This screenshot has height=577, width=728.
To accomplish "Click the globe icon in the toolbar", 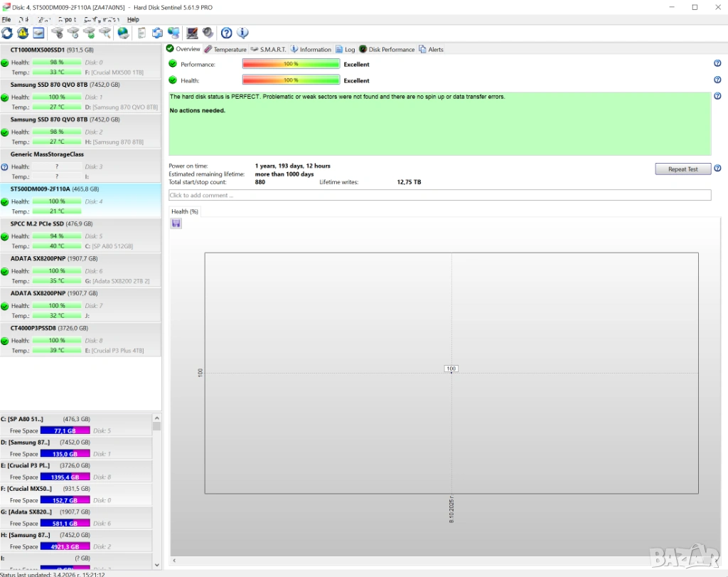I will tap(123, 33).
